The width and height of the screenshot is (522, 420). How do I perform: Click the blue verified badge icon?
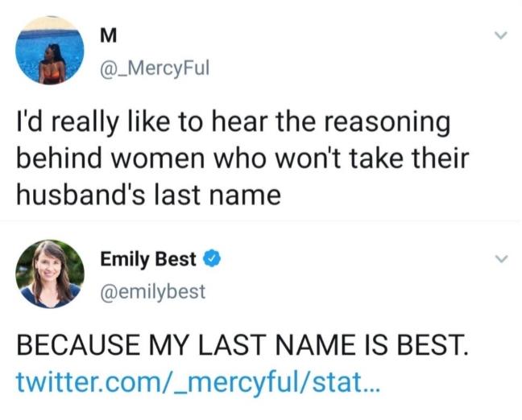[212, 259]
